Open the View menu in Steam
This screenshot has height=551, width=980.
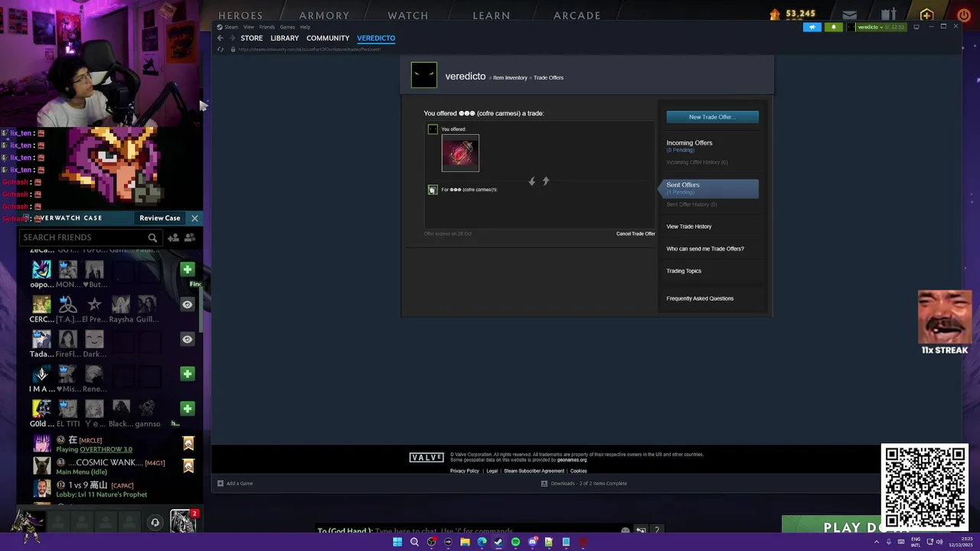(x=249, y=27)
